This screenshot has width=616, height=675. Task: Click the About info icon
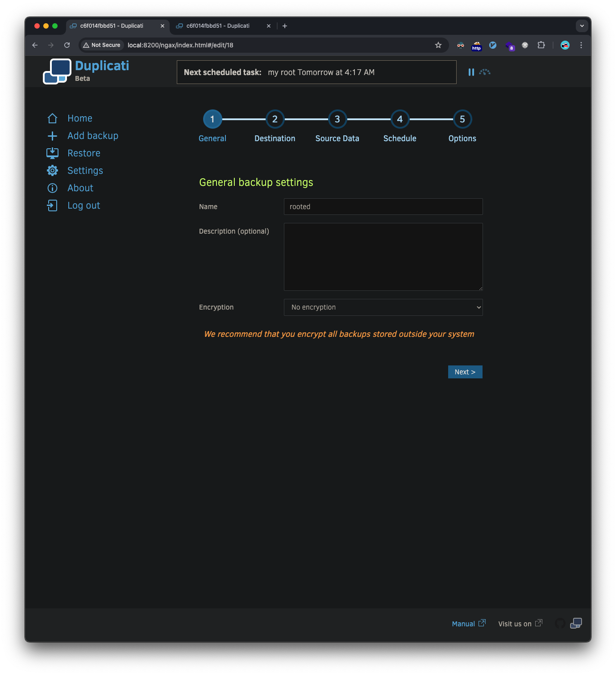52,188
